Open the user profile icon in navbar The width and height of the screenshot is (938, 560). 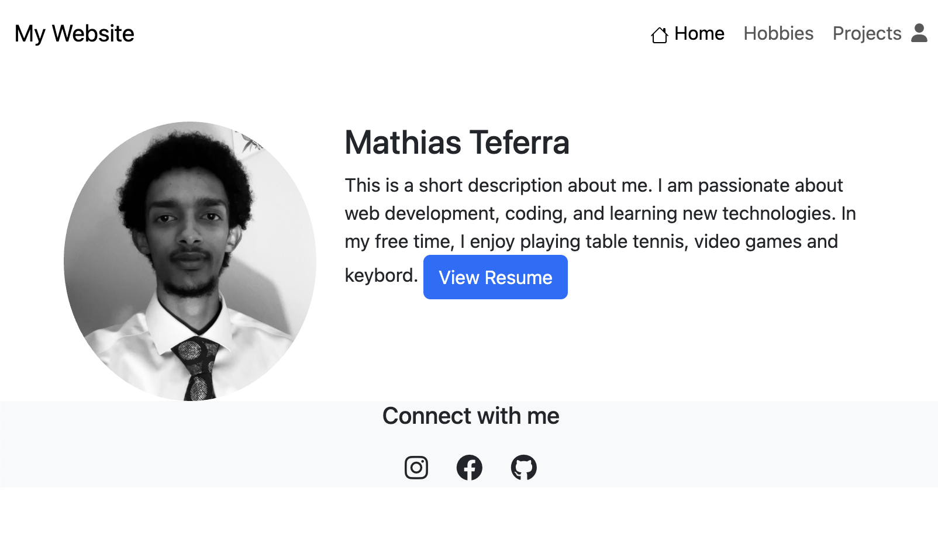[919, 33]
